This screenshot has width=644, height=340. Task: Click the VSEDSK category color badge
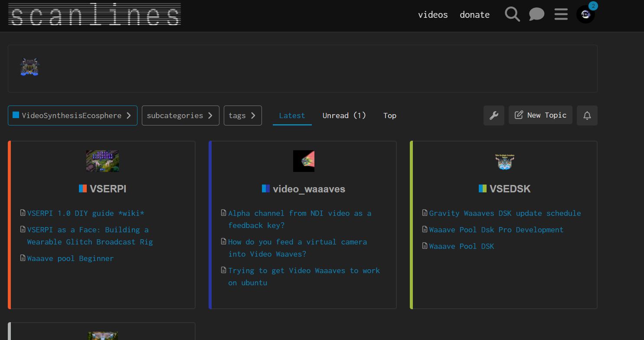482,188
